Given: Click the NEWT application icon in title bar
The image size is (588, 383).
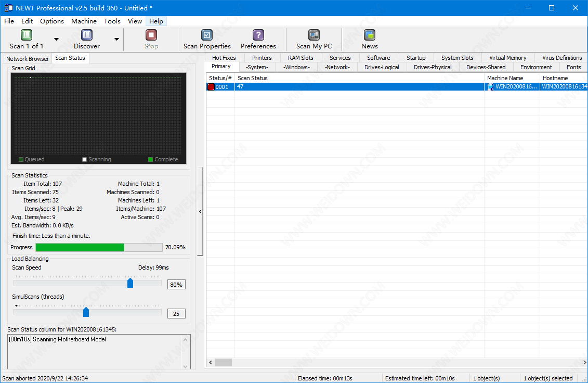Looking at the screenshot, I should click(x=8, y=8).
